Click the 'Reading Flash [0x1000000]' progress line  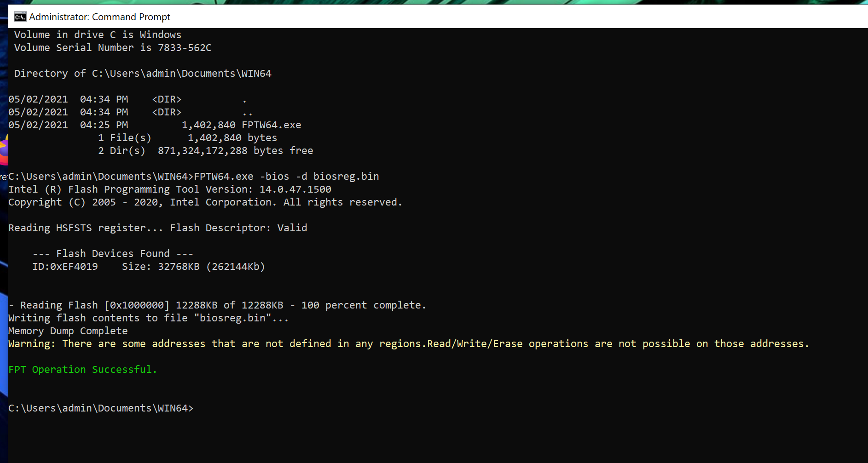[x=217, y=305]
